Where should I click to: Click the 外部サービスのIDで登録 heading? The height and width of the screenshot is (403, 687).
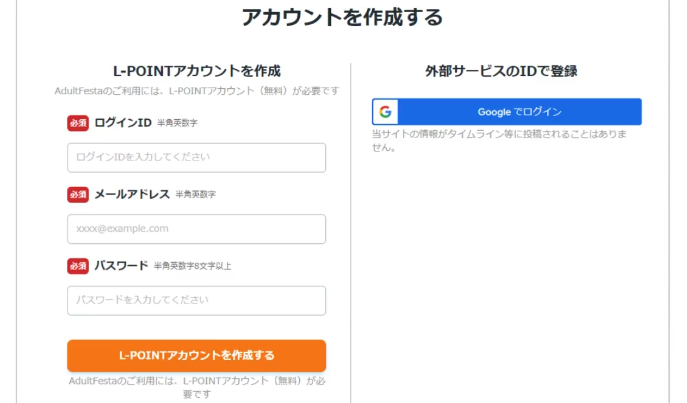pyautogui.click(x=501, y=71)
